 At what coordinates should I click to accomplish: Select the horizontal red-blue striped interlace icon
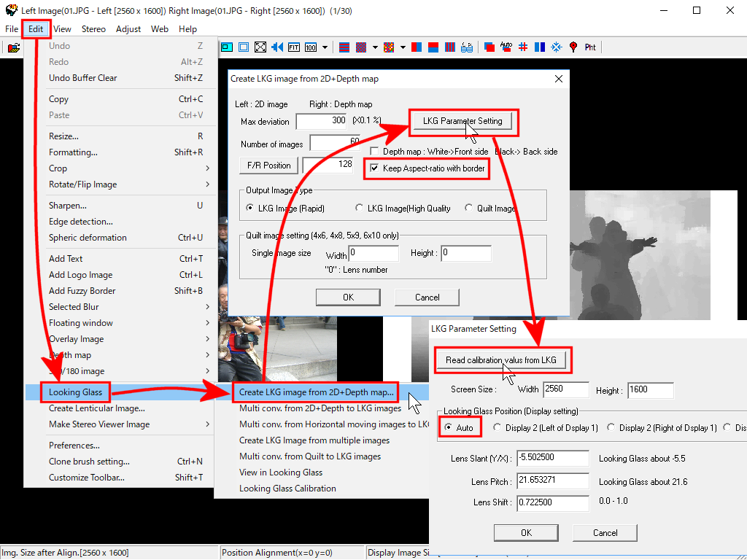[344, 47]
